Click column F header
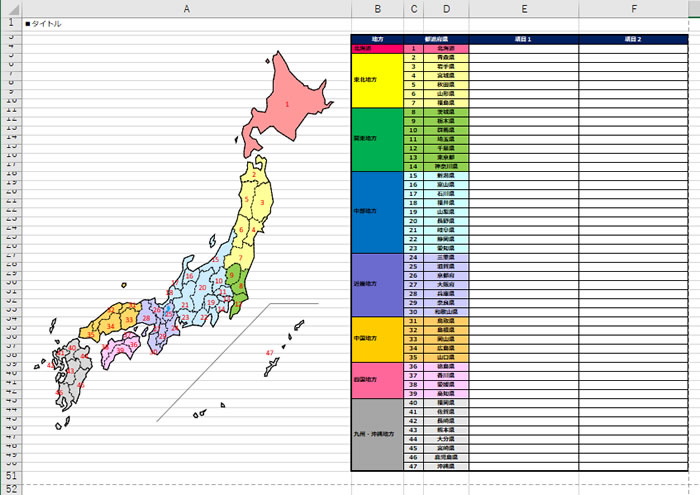Image resolution: width=700 pixels, height=495 pixels. pyautogui.click(x=634, y=9)
